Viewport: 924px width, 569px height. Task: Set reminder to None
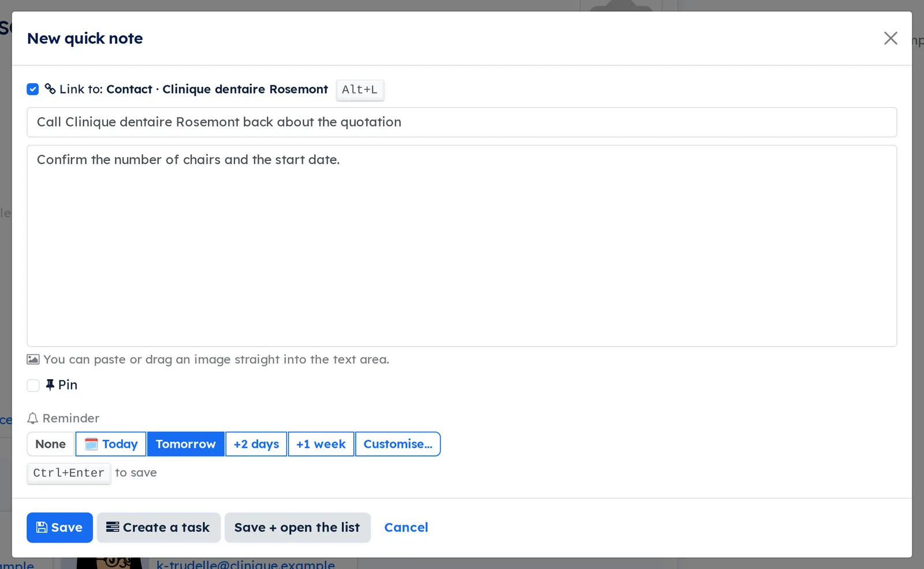51,444
